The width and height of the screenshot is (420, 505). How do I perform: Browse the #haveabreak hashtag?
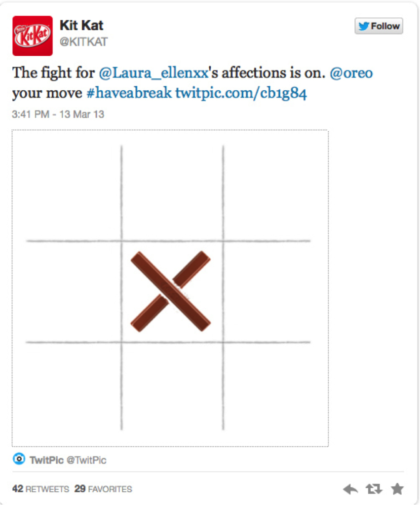tap(129, 93)
